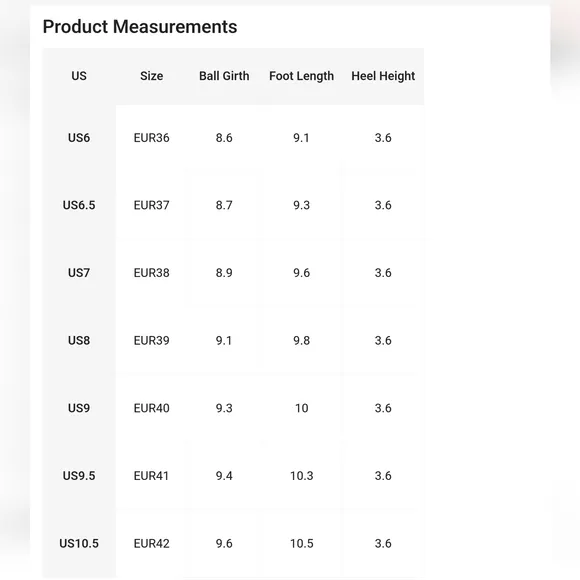The height and width of the screenshot is (580, 580).
Task: Select the EUR40 size cell
Action: (151, 408)
